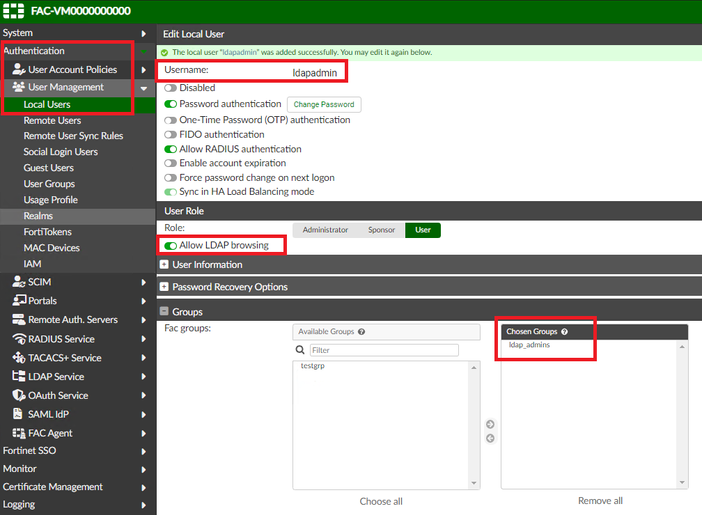
Task: Collapse the Authentication section arrow
Action: coord(144,52)
